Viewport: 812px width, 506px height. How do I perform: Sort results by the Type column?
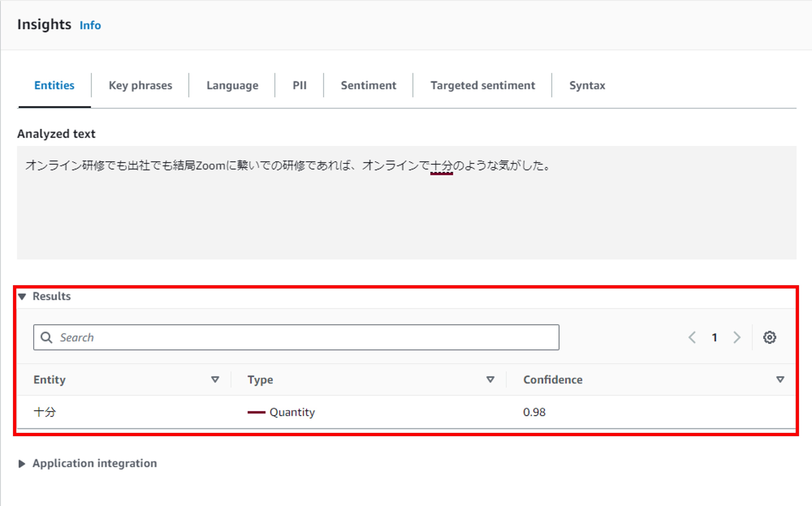click(490, 380)
